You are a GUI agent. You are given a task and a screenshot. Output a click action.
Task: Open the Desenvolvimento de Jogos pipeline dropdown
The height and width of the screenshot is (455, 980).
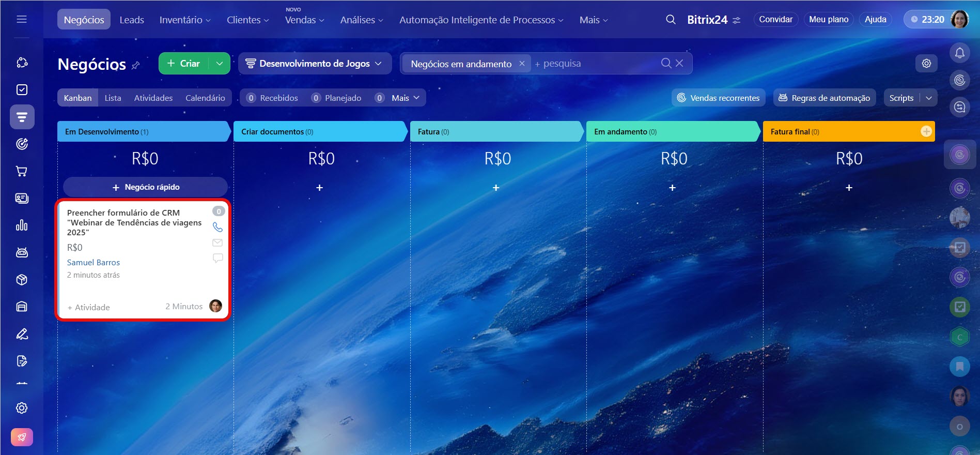coord(314,64)
